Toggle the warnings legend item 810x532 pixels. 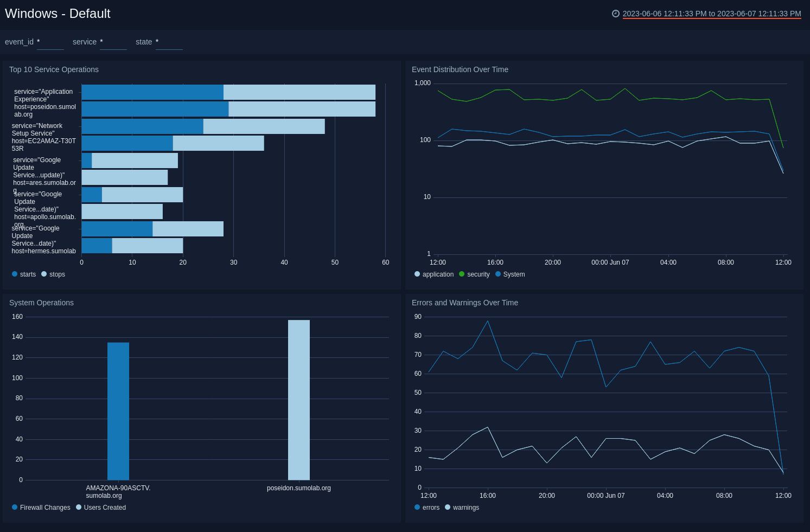462,508
